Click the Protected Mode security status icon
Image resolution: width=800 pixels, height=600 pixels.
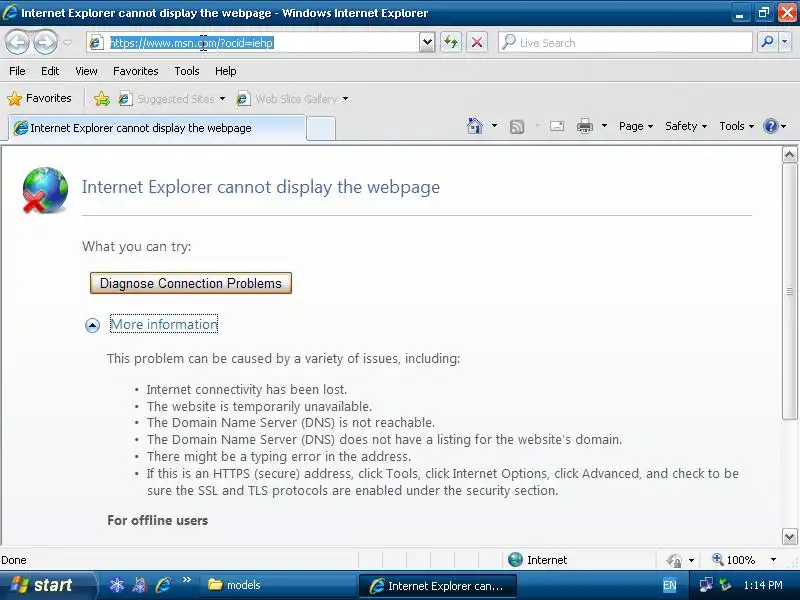[674, 560]
